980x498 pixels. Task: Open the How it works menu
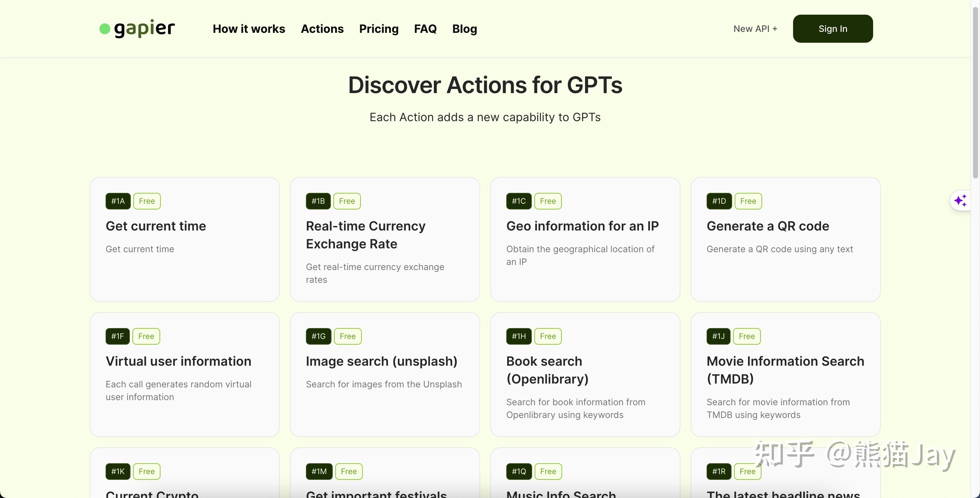click(249, 29)
